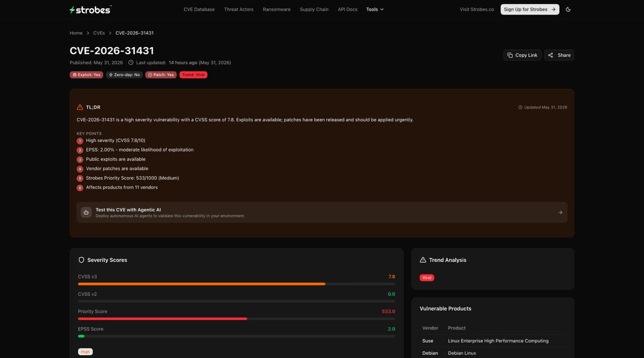Click the Share button
The width and height of the screenshot is (644, 358).
(x=559, y=55)
